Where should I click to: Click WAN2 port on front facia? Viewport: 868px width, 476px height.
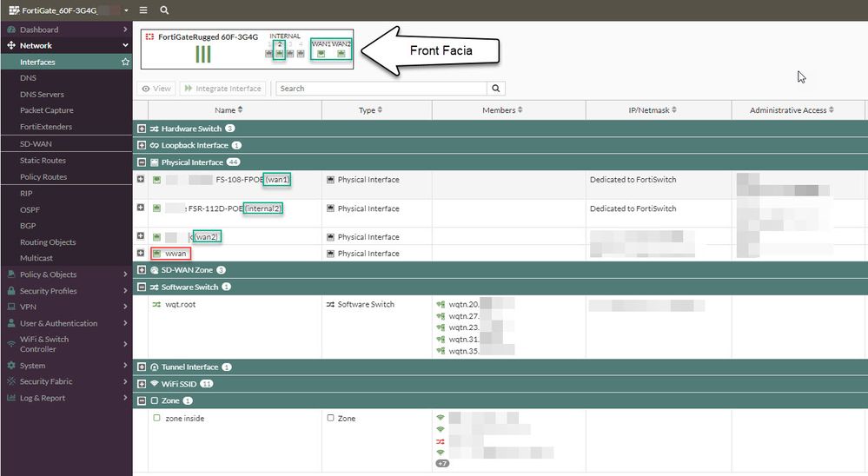(341, 54)
